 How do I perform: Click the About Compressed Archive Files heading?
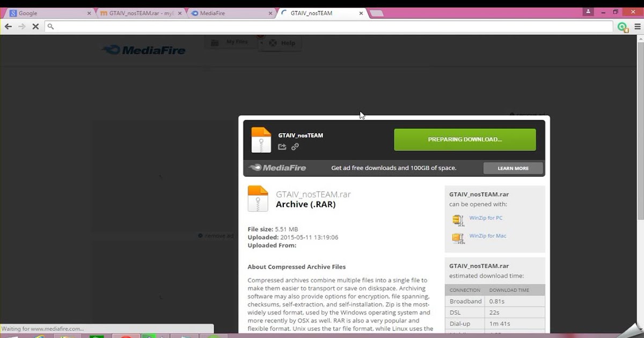click(297, 267)
